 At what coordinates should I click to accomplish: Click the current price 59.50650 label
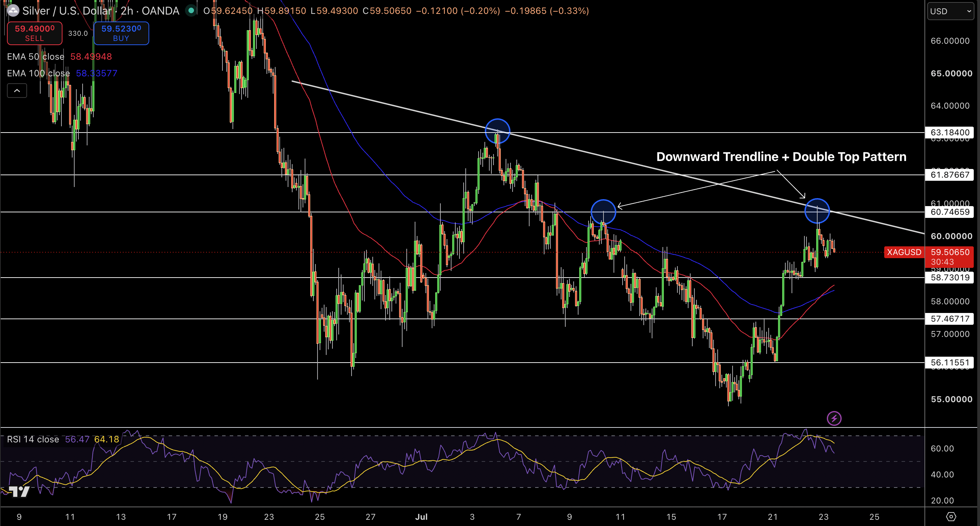(950, 252)
